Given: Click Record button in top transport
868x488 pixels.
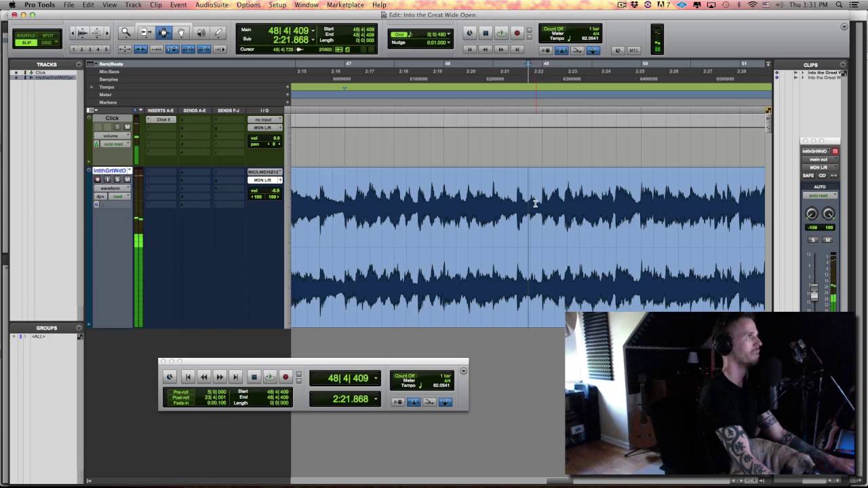Looking at the screenshot, I should [x=517, y=33].
